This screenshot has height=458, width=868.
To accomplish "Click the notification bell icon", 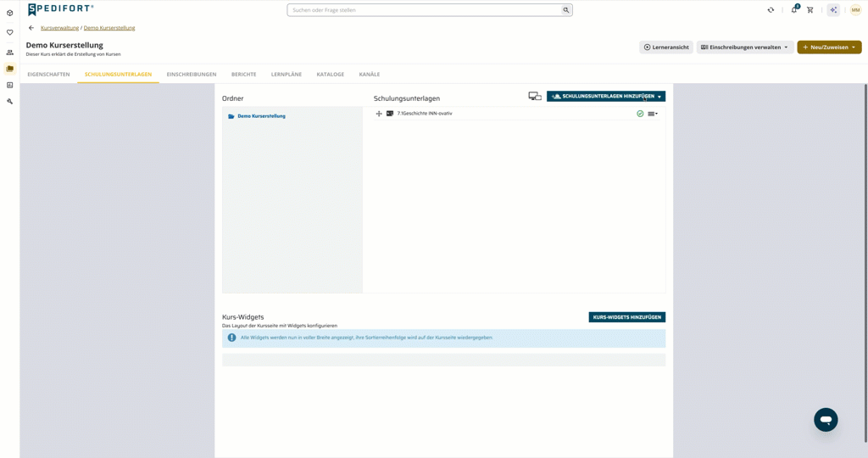I will tap(793, 9).
